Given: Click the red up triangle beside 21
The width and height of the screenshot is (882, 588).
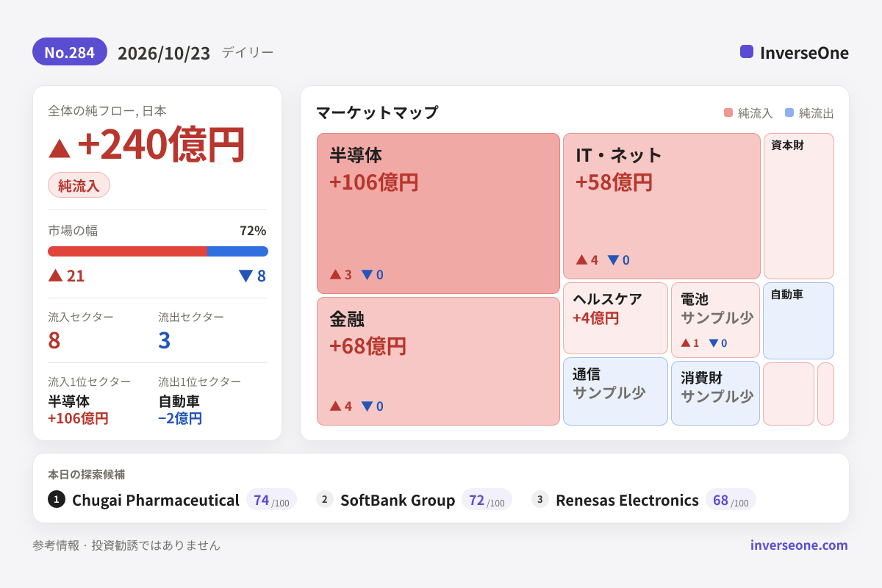Looking at the screenshot, I should (55, 276).
